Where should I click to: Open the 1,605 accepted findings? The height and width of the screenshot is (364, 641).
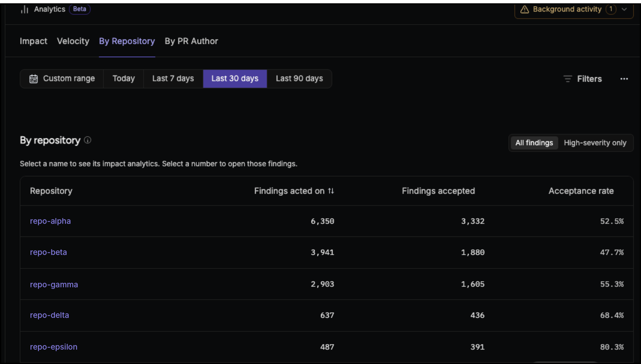473,284
